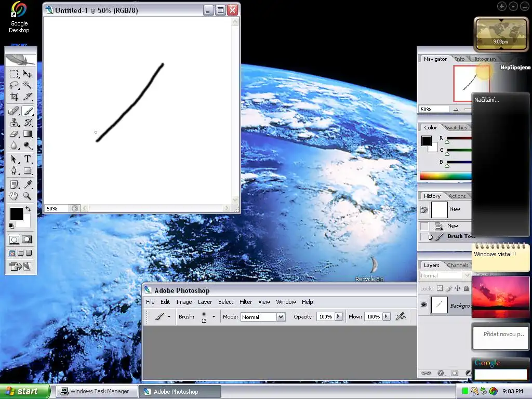532x399 pixels.
Task: Toggle Lock position in Layers panel
Action: coord(457,288)
